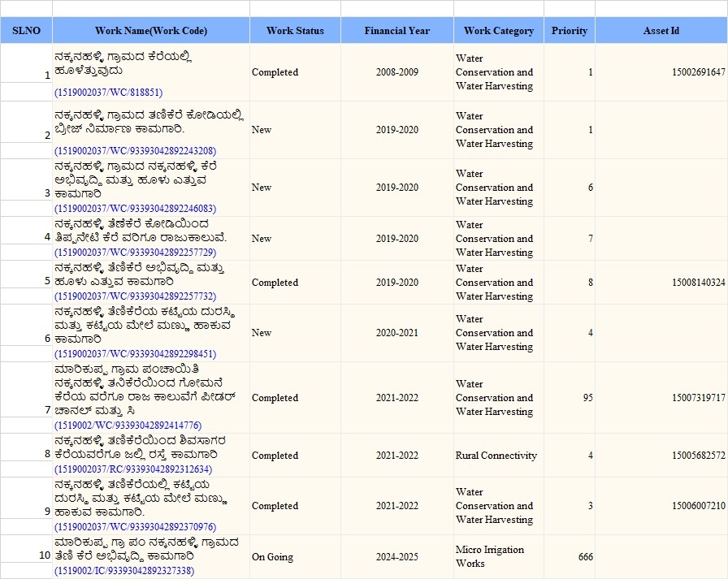Click the Work Name(Work Code) header
Viewport: 728px width, 579px height.
(151, 31)
